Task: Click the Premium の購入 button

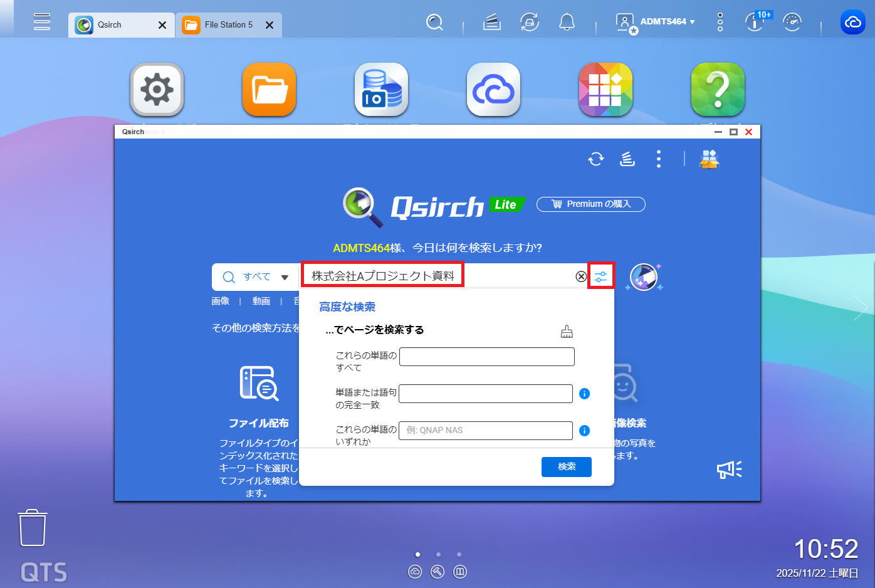Action: [590, 204]
